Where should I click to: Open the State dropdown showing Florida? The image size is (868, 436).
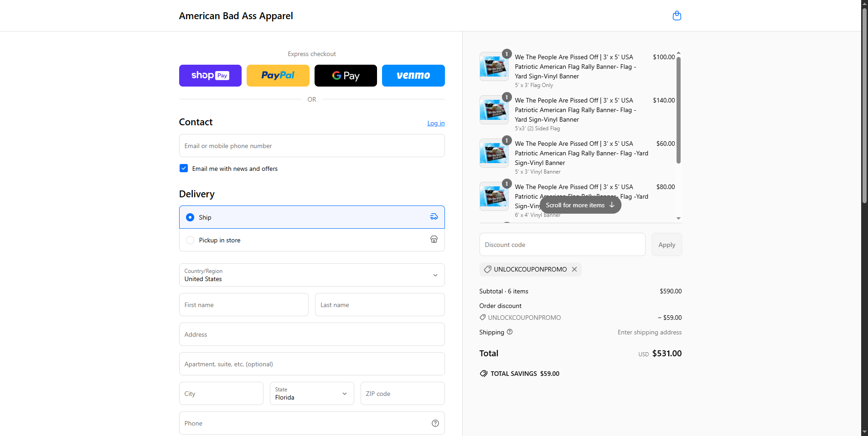point(312,394)
